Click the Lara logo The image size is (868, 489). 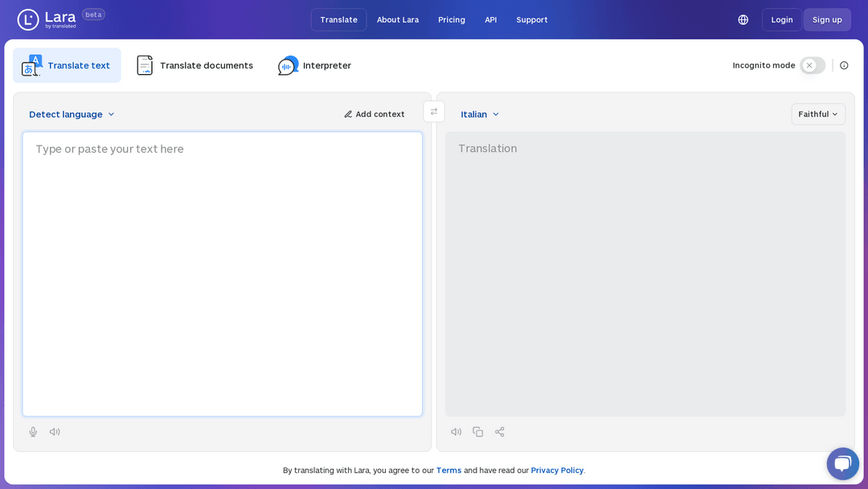point(47,19)
